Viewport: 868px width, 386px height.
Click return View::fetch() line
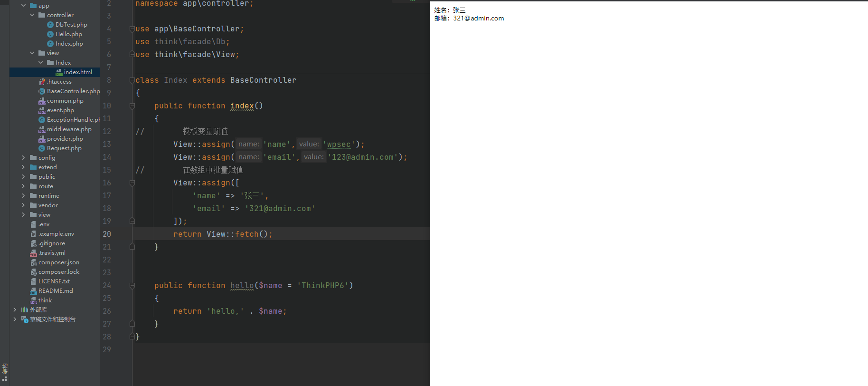click(x=223, y=234)
